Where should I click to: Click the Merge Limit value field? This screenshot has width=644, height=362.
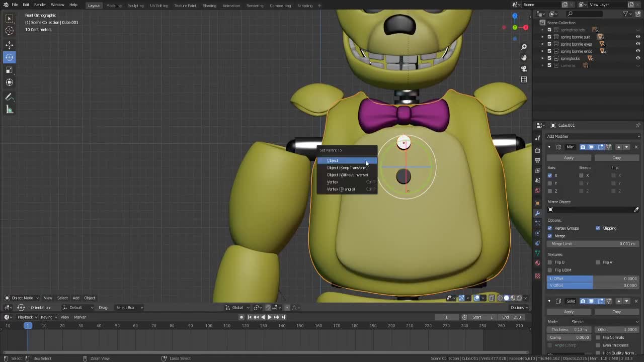click(x=593, y=244)
